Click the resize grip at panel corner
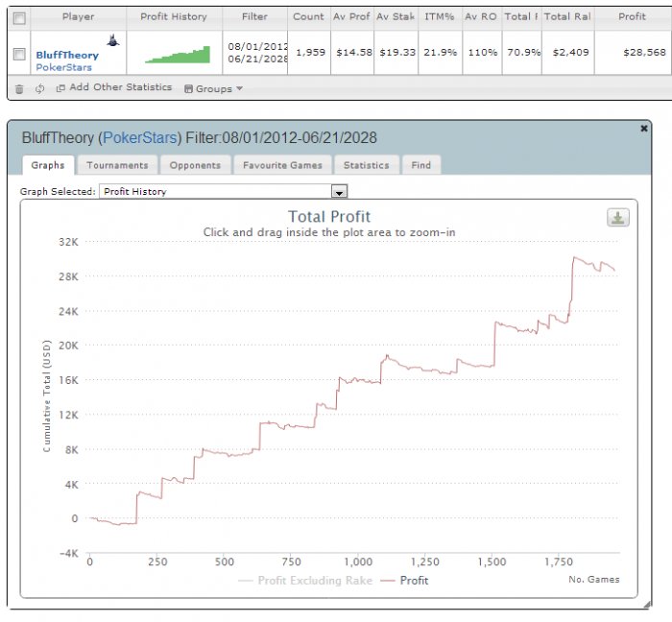 point(647,605)
